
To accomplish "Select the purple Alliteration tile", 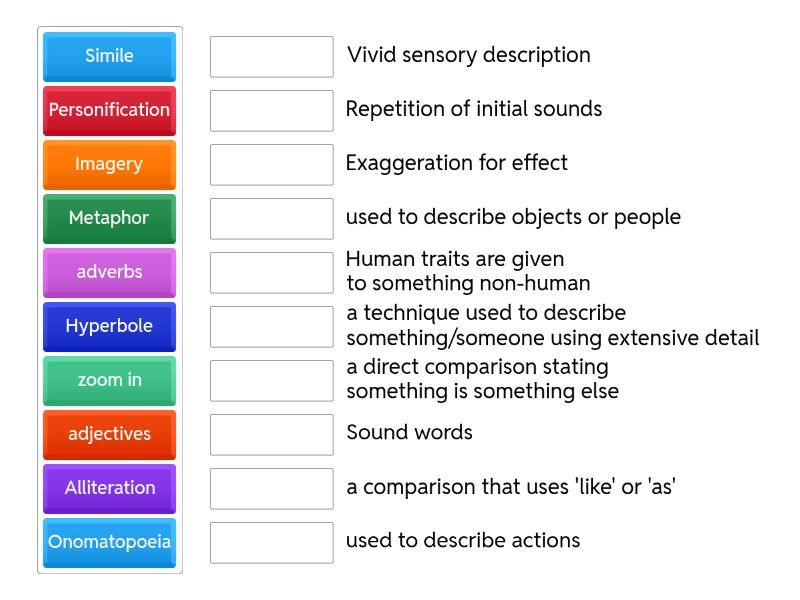I will point(109,488).
